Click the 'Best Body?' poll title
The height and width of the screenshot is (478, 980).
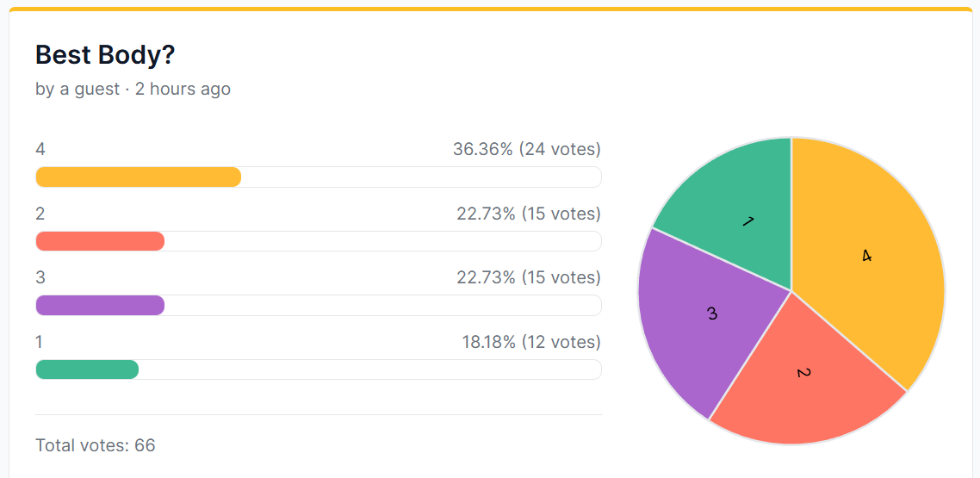[105, 55]
